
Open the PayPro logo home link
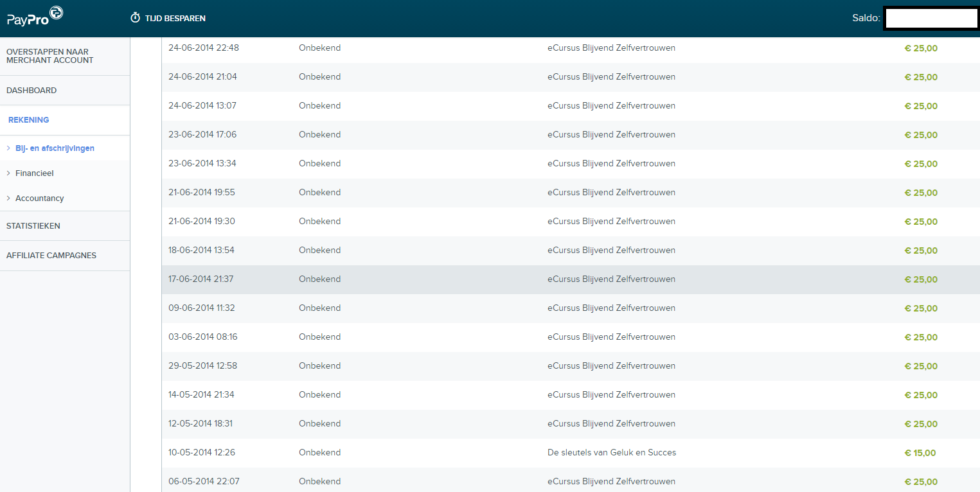(x=35, y=15)
